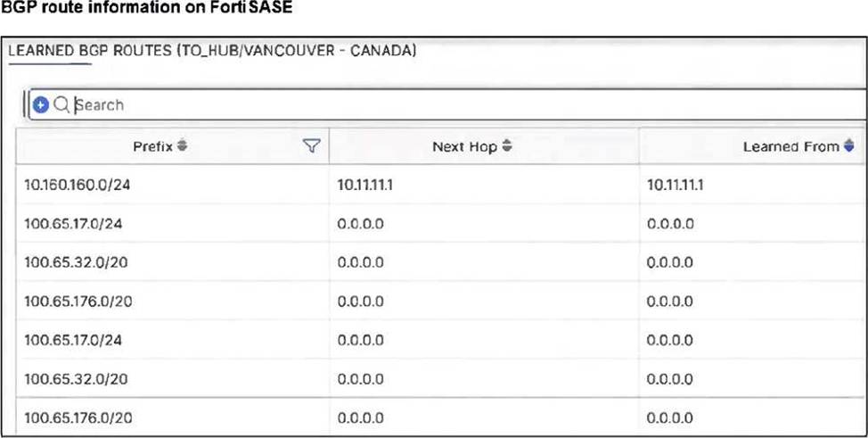
Task: Select the first 100.65.32.0/20 prefix entry
Action: pyautogui.click(x=75, y=262)
